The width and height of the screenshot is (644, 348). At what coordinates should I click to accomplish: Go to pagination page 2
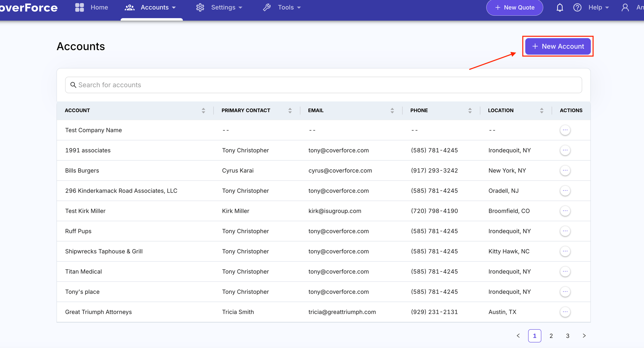coord(551,336)
